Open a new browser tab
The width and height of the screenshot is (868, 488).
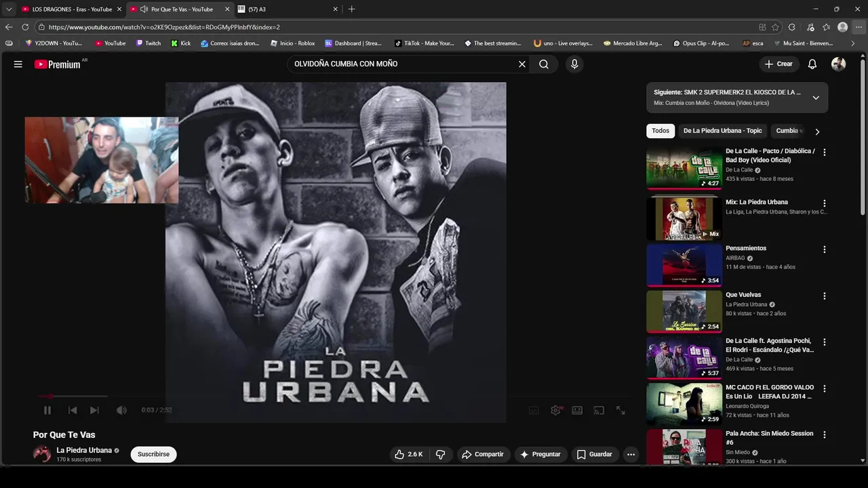point(351,9)
